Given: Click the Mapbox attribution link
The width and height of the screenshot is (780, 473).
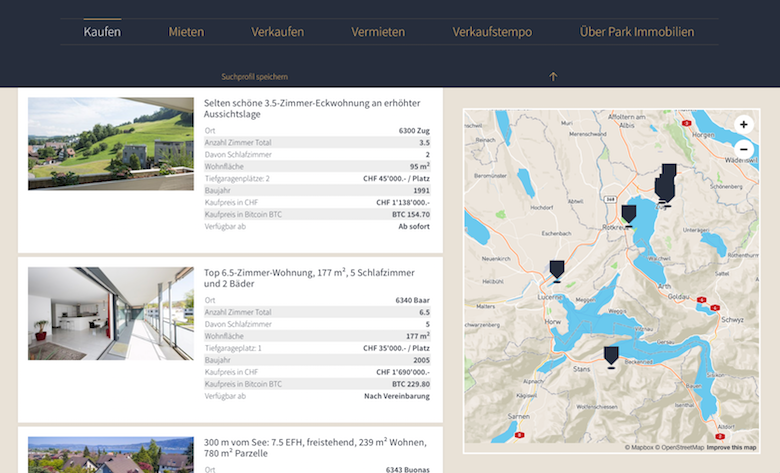Looking at the screenshot, I should coord(639,448).
